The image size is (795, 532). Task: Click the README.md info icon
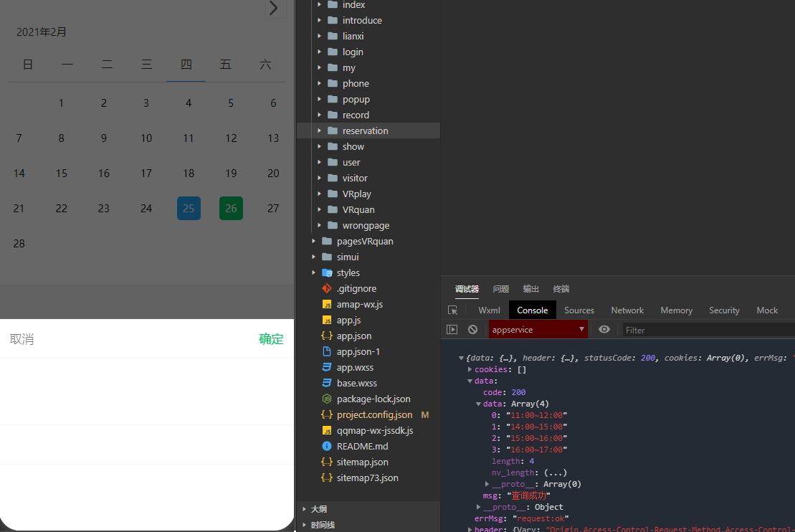tap(327, 446)
